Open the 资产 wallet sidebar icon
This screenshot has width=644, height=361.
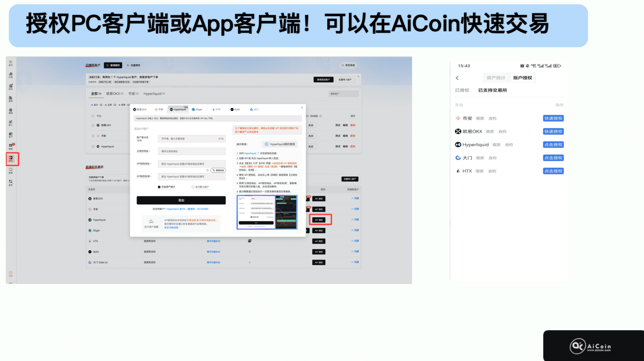coord(11,135)
